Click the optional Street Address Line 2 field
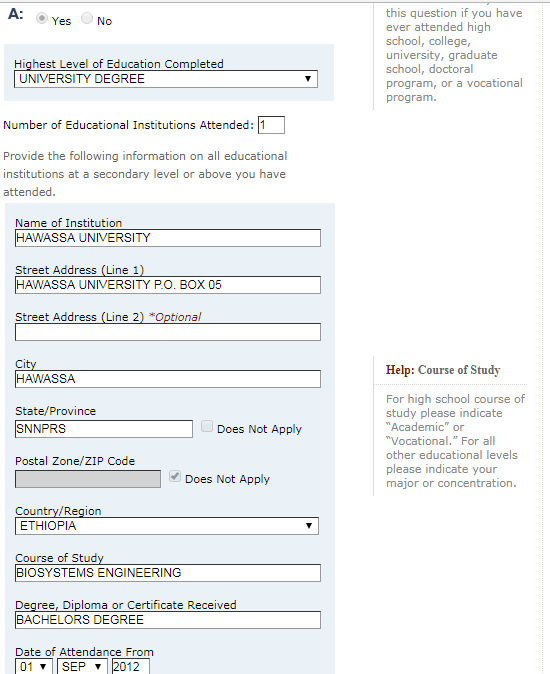 point(168,332)
